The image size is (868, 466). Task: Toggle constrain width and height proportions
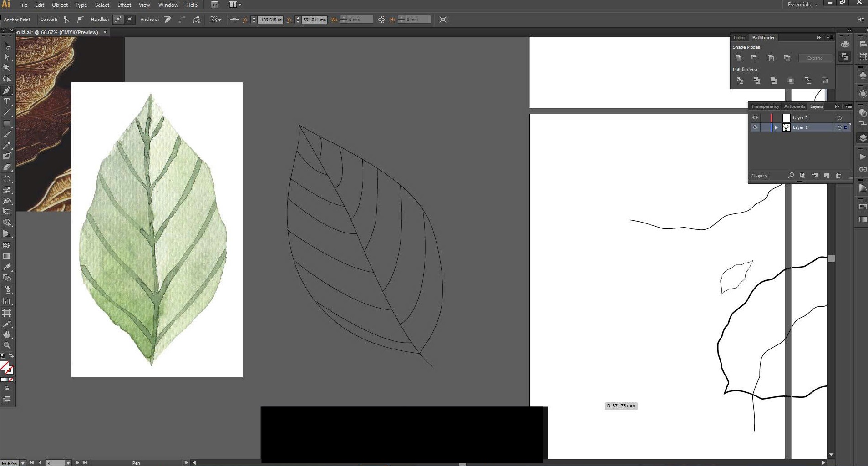pos(381,20)
